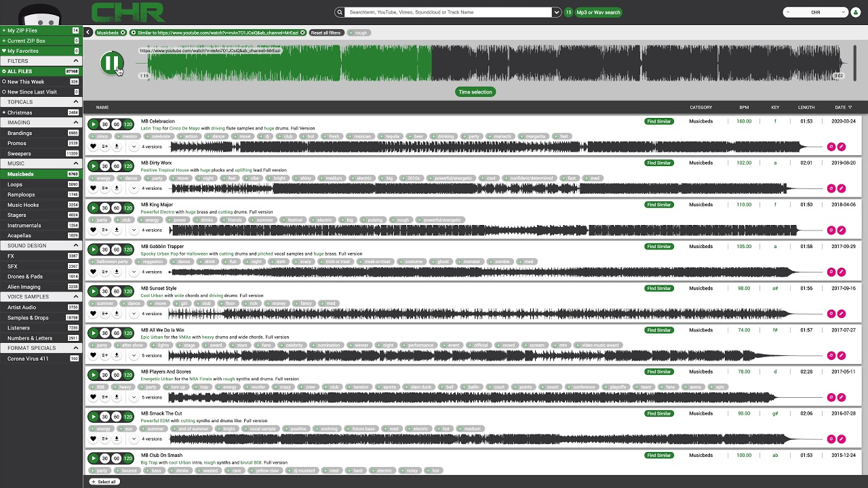Click the Mp3 or Wav search button
868x488 pixels.
pyautogui.click(x=598, y=12)
